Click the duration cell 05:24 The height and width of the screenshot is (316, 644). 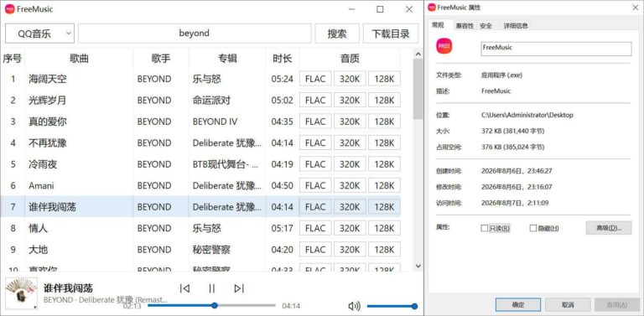click(x=282, y=79)
